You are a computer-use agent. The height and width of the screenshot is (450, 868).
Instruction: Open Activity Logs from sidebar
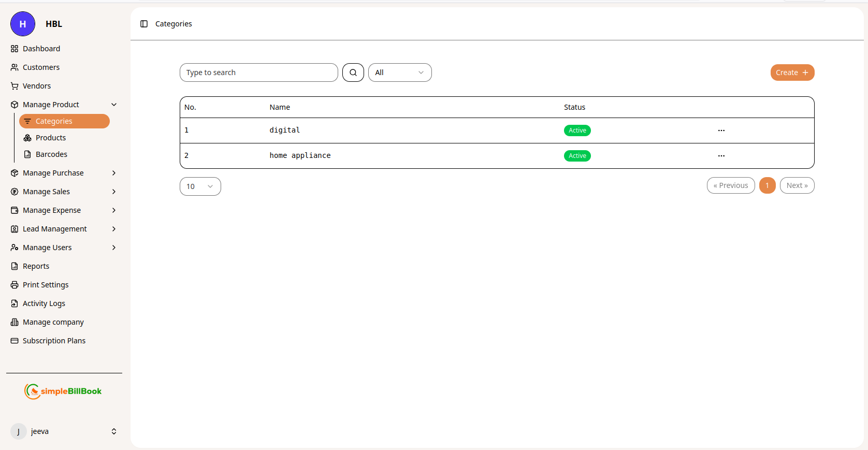[x=44, y=303]
